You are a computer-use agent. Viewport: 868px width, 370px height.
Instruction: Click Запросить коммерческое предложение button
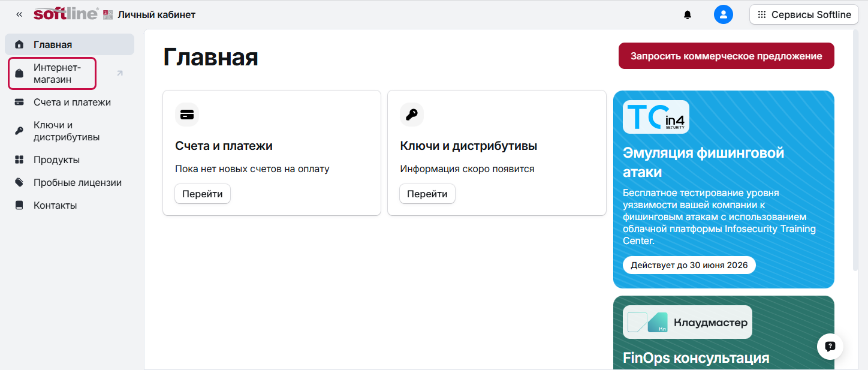coord(726,56)
